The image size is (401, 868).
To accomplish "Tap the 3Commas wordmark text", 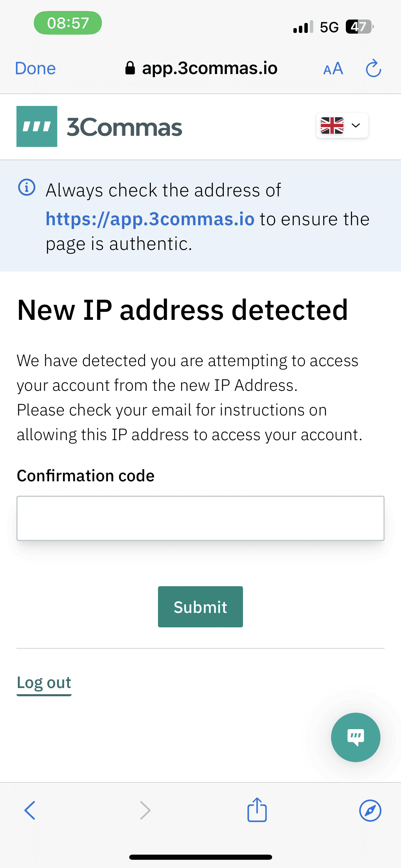I will click(124, 127).
